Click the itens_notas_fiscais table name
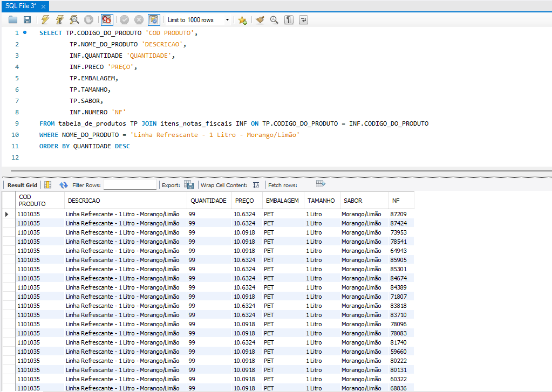Viewport: 552px width, 392px height. click(196, 123)
